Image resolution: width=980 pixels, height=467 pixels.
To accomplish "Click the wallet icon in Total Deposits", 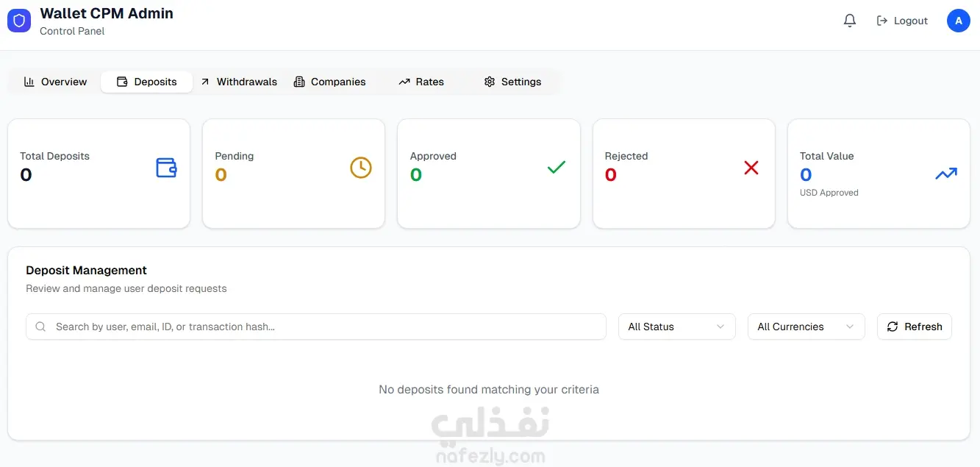I will point(166,168).
